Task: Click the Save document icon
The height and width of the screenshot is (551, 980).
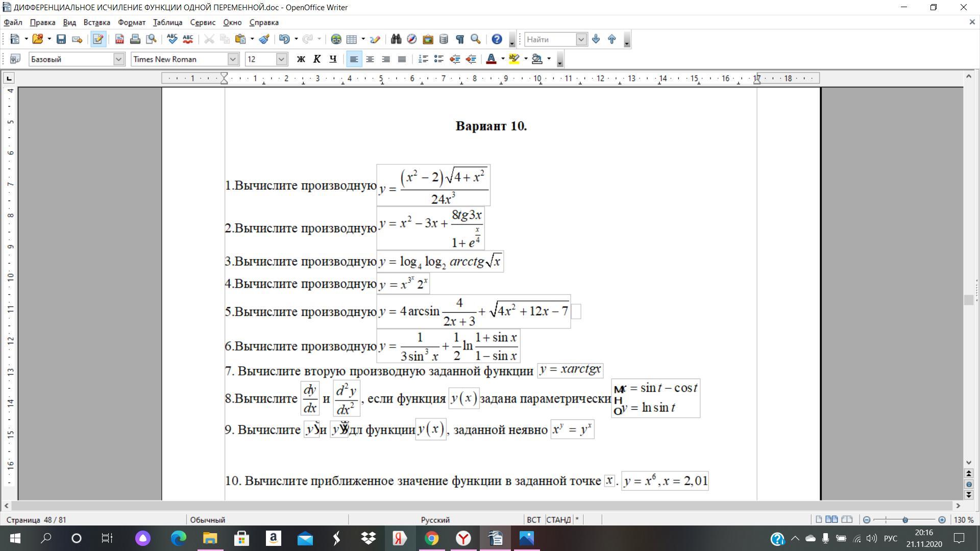Action: (x=61, y=39)
